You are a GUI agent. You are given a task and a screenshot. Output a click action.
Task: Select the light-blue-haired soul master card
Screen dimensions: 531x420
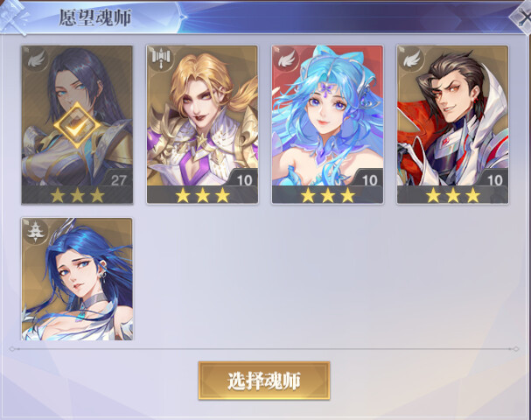(327, 124)
